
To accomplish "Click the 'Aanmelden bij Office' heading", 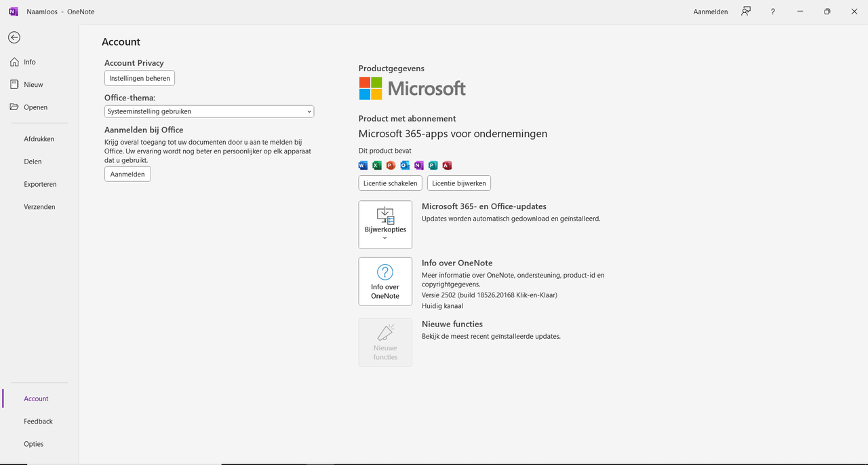I will (144, 130).
